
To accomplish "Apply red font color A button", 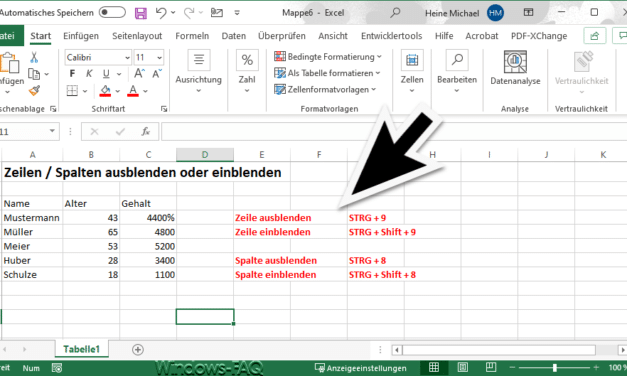I will coord(133,91).
